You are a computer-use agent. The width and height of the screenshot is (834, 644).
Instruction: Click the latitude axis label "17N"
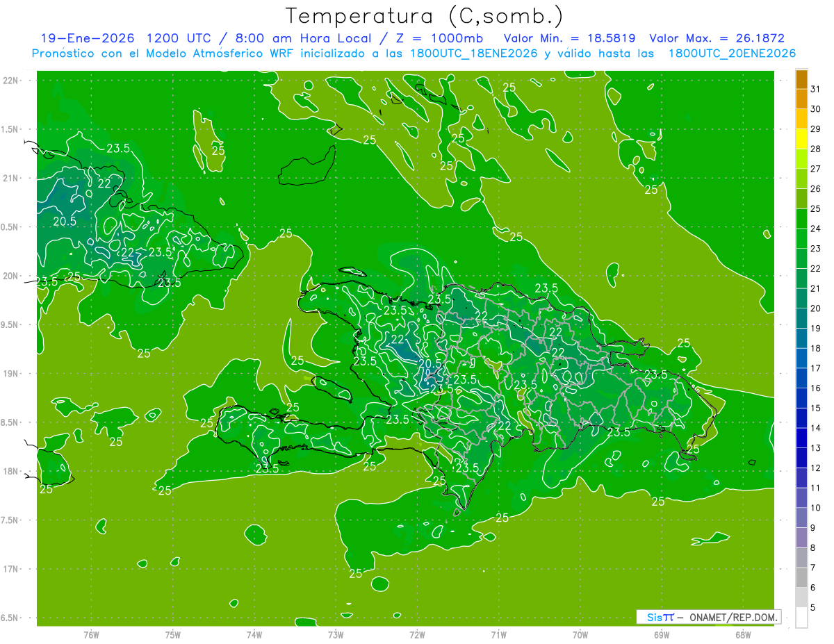[x=10, y=569]
